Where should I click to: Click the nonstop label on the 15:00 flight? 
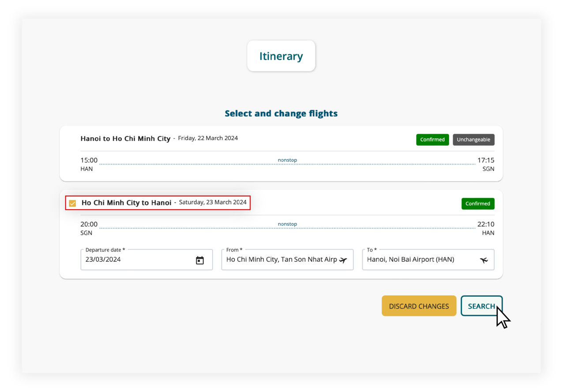click(287, 160)
